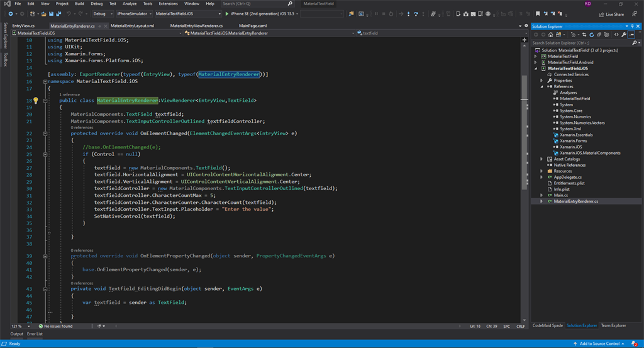This screenshot has width=644, height=348.
Task: Click the lightbulb quick actions icon
Action: pyautogui.click(x=35, y=101)
